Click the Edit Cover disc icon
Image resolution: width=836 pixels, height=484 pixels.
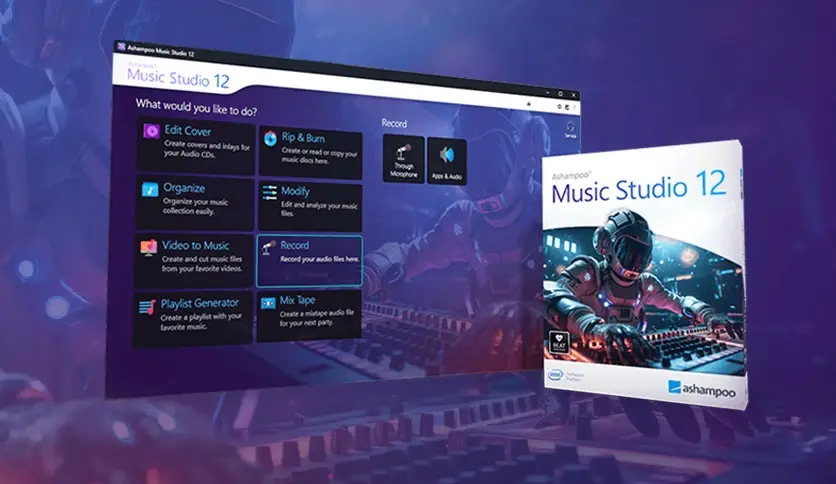[x=151, y=131]
